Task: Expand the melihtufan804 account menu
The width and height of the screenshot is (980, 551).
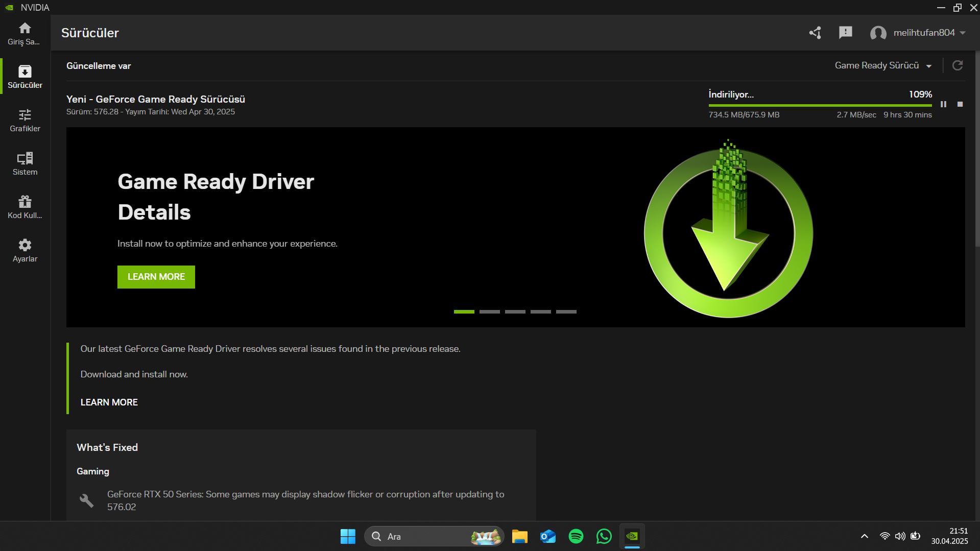Action: tap(929, 33)
